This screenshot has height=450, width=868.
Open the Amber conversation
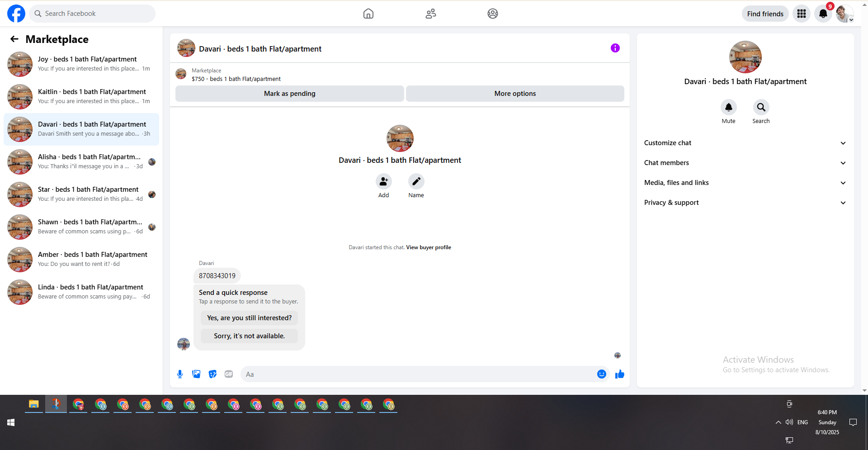81,260
